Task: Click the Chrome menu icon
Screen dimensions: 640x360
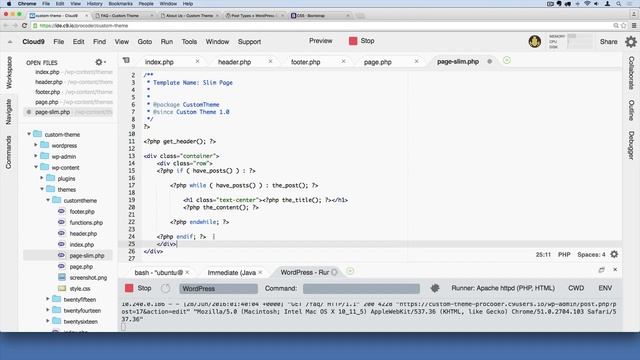Action: pos(634,26)
